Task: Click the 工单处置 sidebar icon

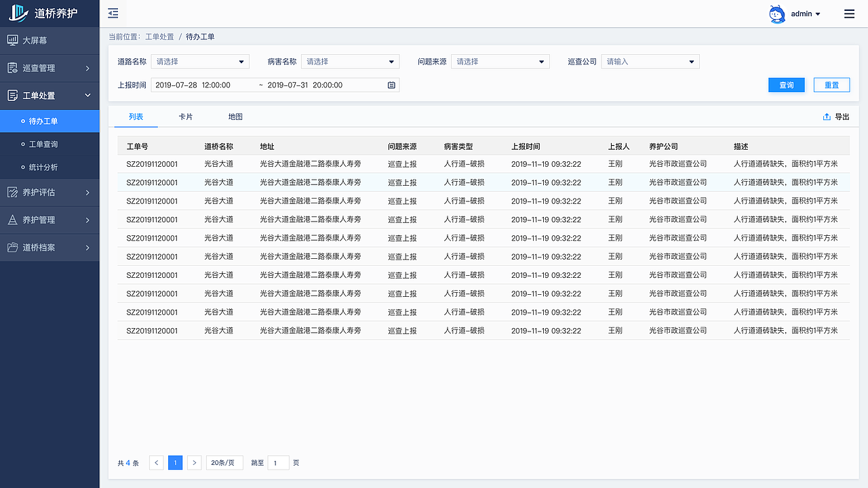Action: (x=12, y=96)
